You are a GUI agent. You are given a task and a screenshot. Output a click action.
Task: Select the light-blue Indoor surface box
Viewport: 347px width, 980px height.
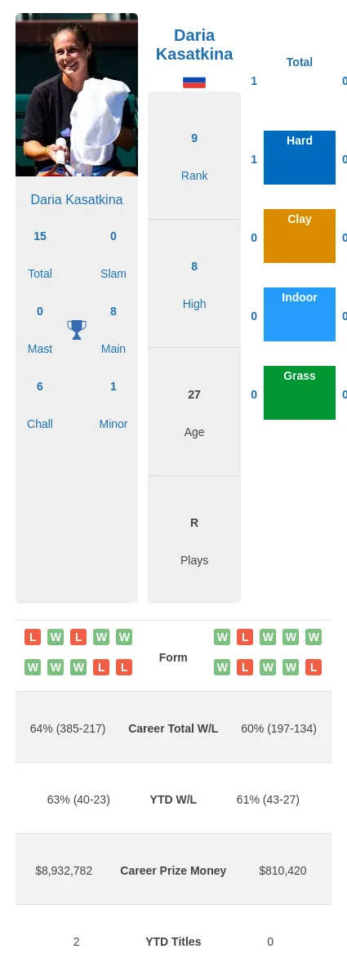click(x=300, y=314)
